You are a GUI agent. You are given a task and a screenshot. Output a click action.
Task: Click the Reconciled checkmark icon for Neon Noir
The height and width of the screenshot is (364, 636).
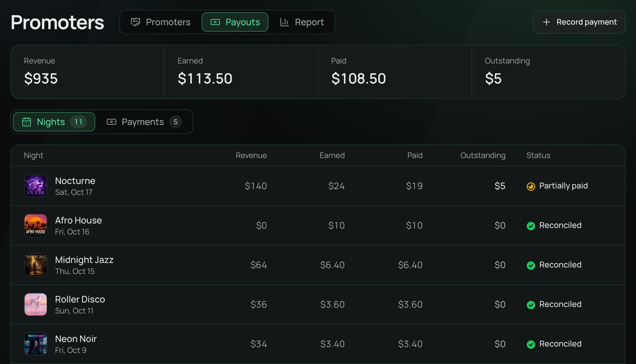[x=531, y=344]
